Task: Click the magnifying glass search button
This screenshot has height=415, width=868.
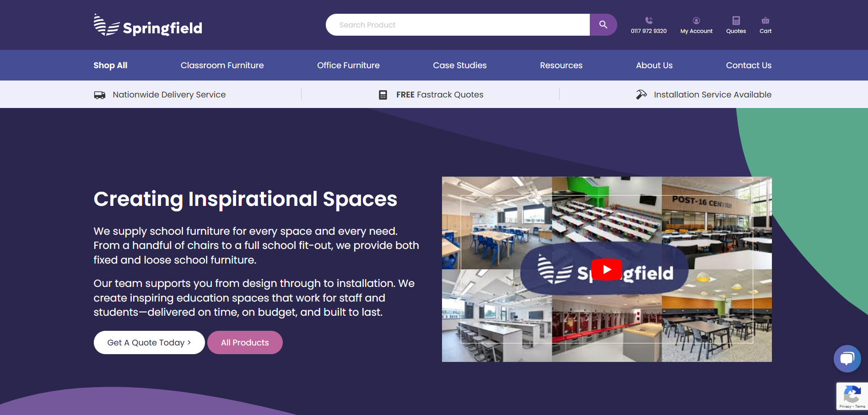Action: 603,25
